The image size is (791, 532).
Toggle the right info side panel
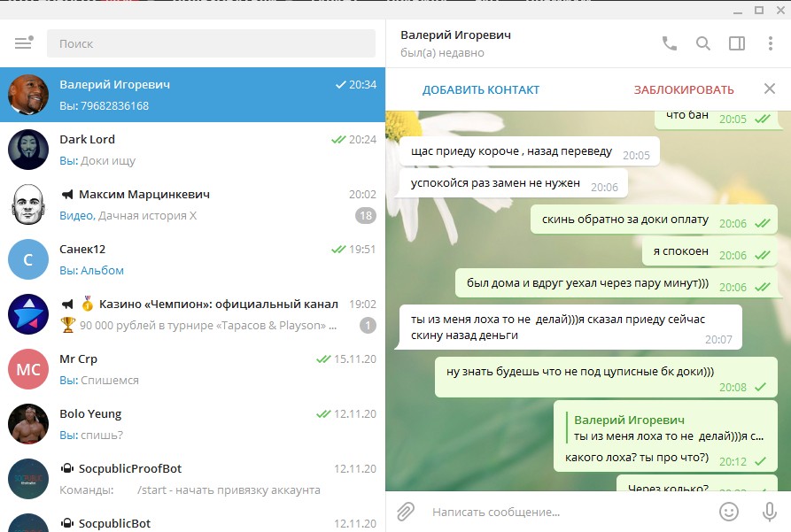(737, 43)
